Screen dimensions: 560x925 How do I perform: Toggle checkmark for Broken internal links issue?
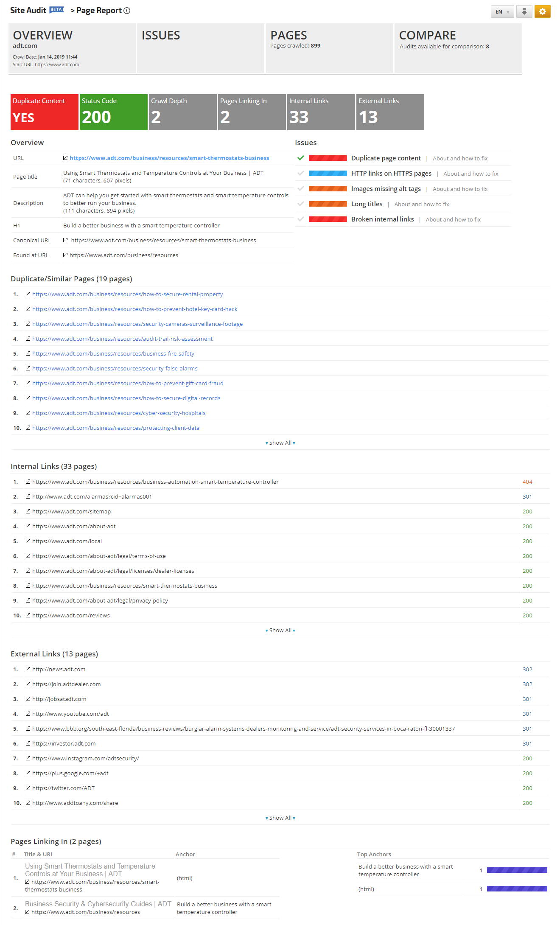(301, 219)
